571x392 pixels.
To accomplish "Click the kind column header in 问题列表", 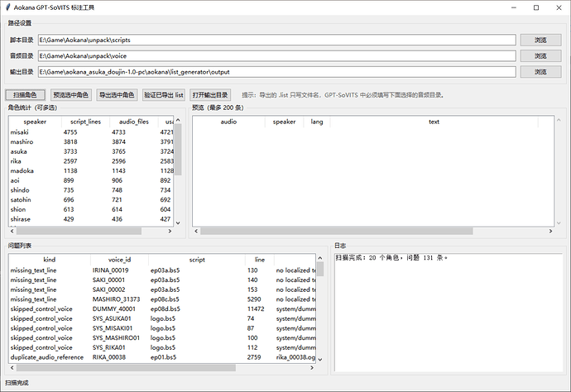I will [x=49, y=260].
